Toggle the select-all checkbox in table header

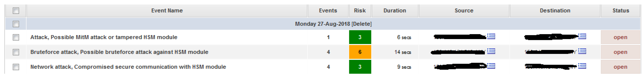pos(16,11)
